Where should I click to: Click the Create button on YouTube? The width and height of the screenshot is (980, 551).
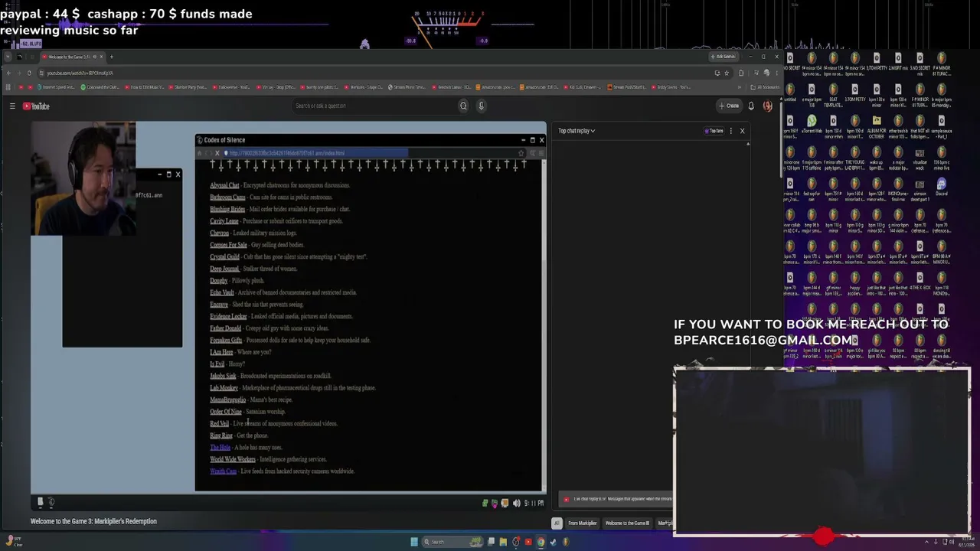coord(729,106)
